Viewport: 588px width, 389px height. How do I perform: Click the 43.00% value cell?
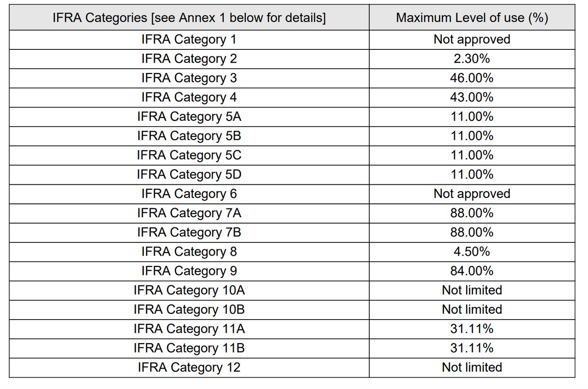(x=472, y=97)
